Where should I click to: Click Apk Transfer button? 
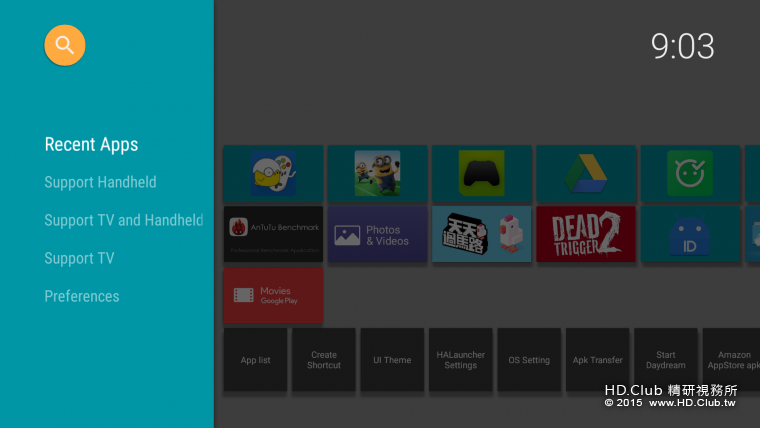(597, 360)
